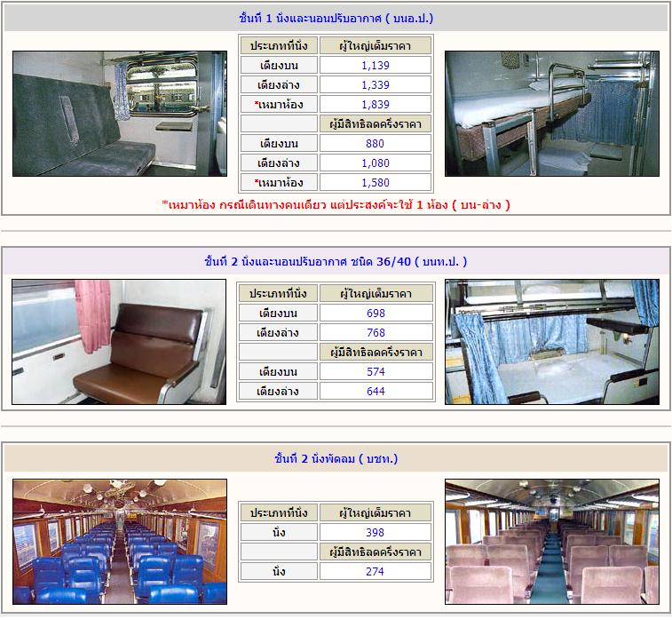Click ผู้ใหญ่เต็มราคา header in fan-car table
The image size is (672, 619).
(x=376, y=512)
